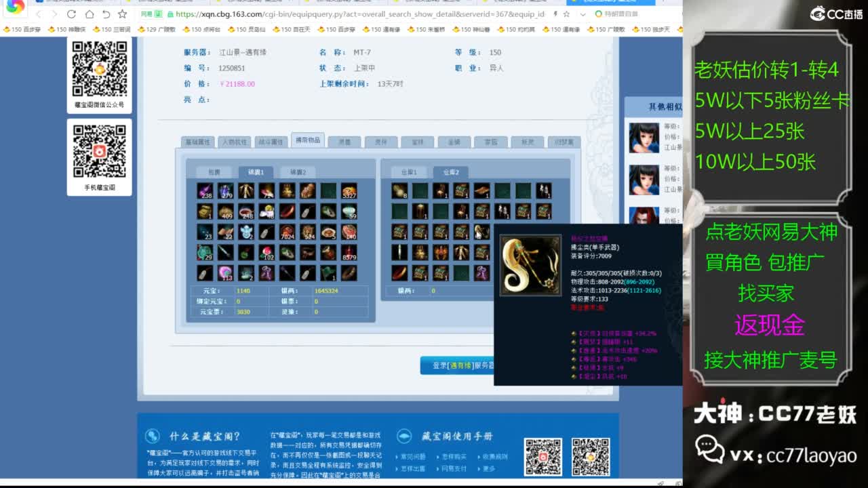
Task: Open the 基础属性 tab
Action: 198,142
